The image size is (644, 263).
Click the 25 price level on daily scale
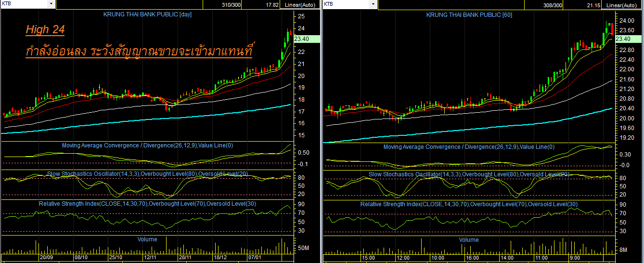tap(301, 16)
